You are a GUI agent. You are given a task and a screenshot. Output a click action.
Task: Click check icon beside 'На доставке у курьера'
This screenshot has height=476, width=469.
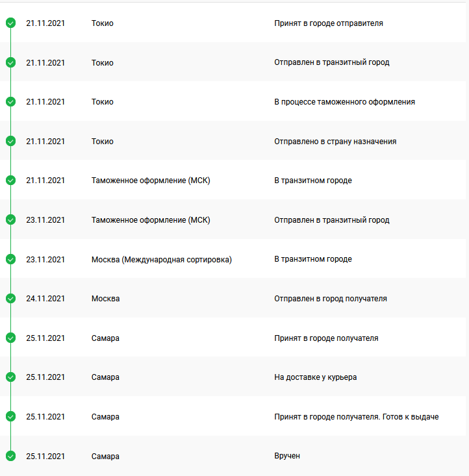pyautogui.click(x=10, y=377)
